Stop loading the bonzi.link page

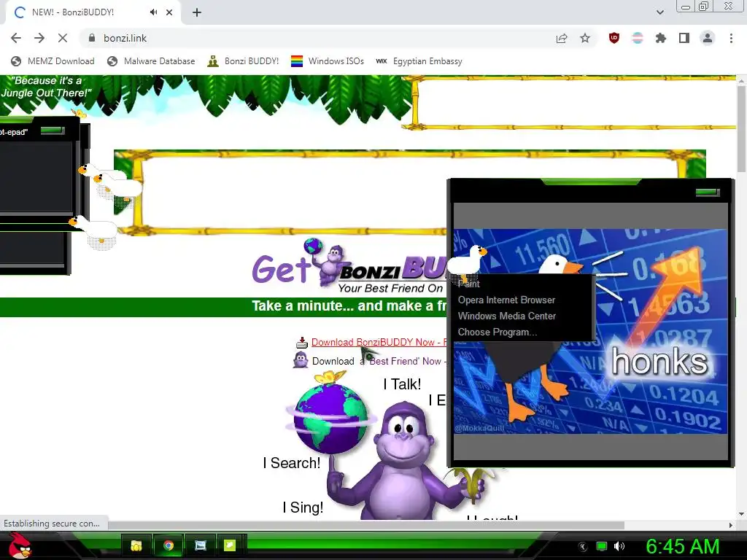pyautogui.click(x=63, y=38)
